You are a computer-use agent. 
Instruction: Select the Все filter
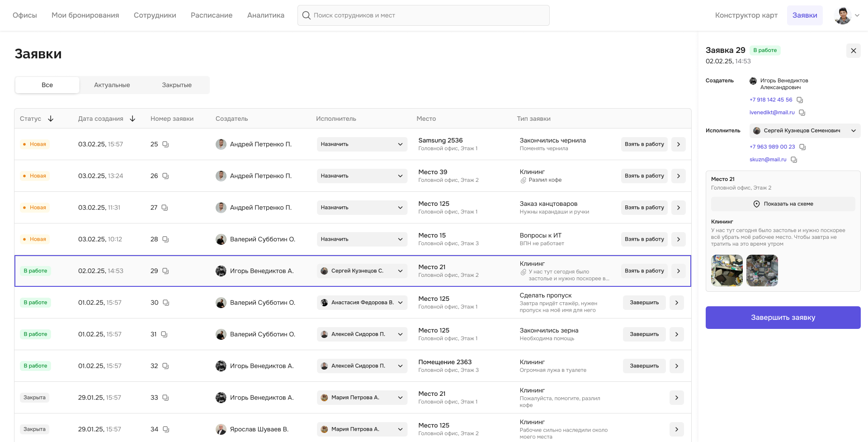coord(47,85)
